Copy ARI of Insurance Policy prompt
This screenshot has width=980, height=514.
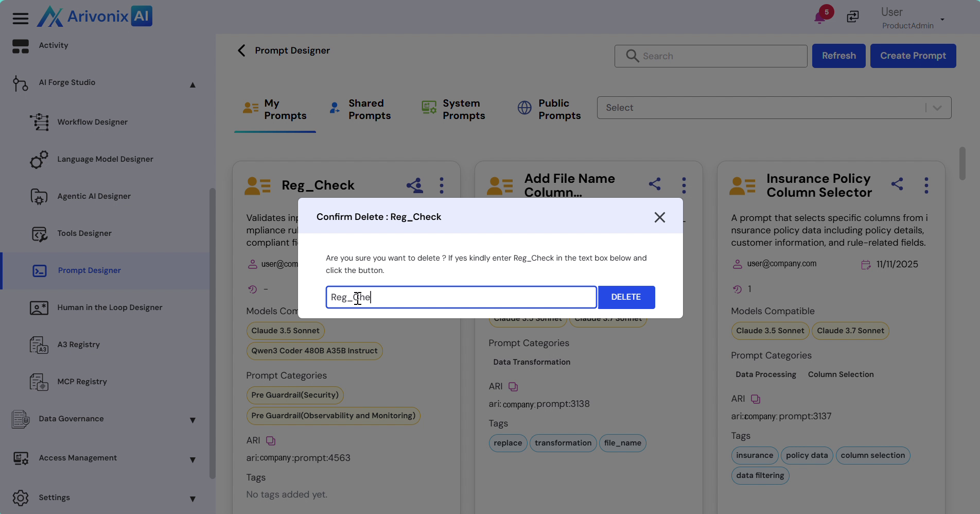(x=755, y=399)
